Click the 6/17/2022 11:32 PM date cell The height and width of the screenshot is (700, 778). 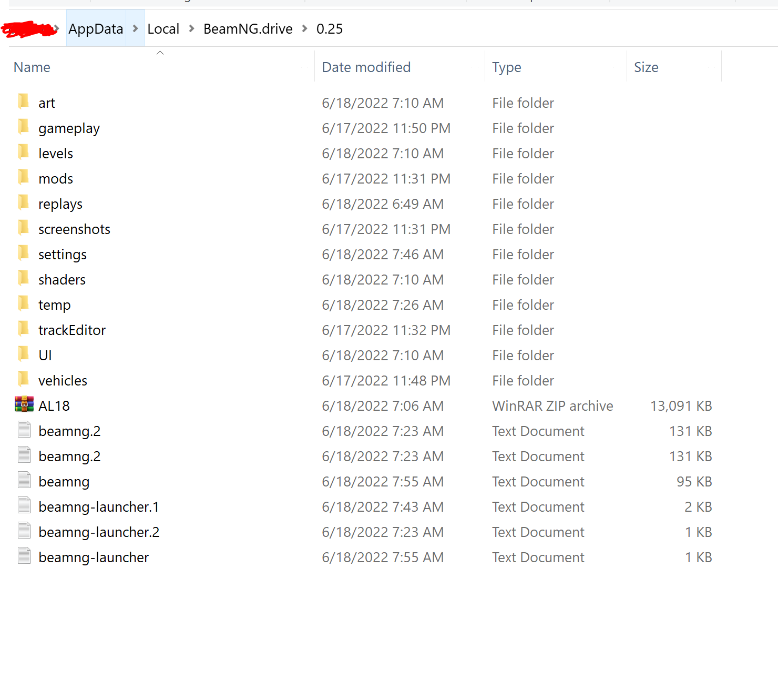tap(386, 330)
